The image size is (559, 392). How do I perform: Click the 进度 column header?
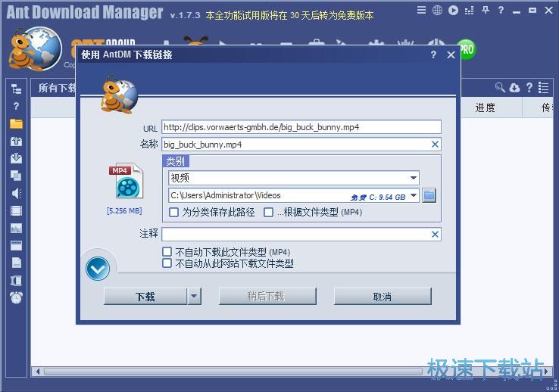point(486,107)
